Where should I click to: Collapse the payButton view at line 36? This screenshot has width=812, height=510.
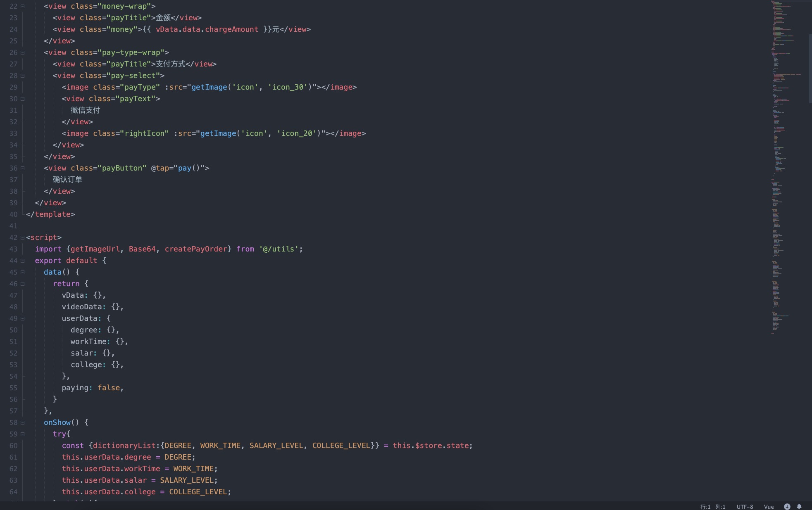coord(22,168)
